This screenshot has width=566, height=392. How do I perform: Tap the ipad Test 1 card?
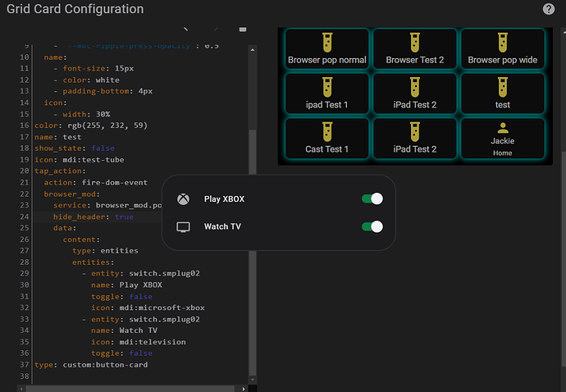[327, 94]
